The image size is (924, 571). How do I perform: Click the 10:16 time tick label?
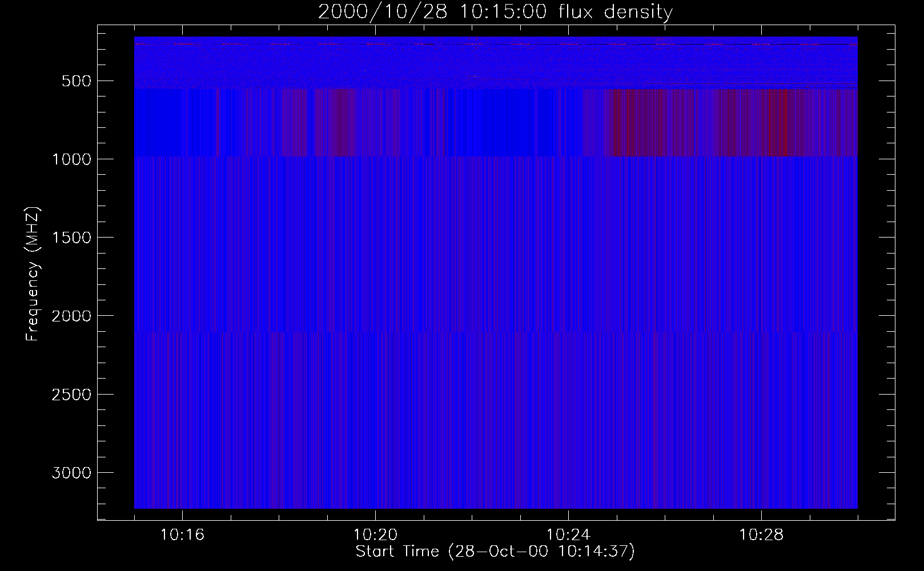tap(183, 535)
